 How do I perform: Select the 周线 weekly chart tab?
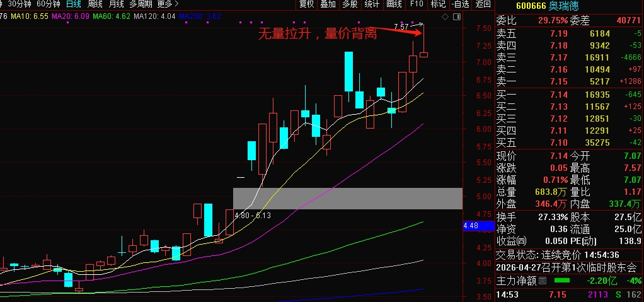coord(95,4)
